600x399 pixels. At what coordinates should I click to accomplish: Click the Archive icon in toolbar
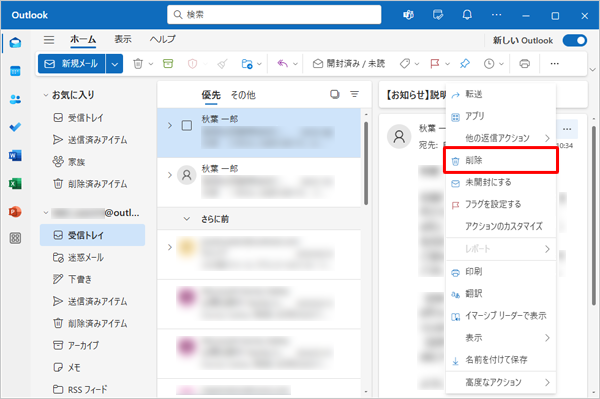click(x=168, y=64)
